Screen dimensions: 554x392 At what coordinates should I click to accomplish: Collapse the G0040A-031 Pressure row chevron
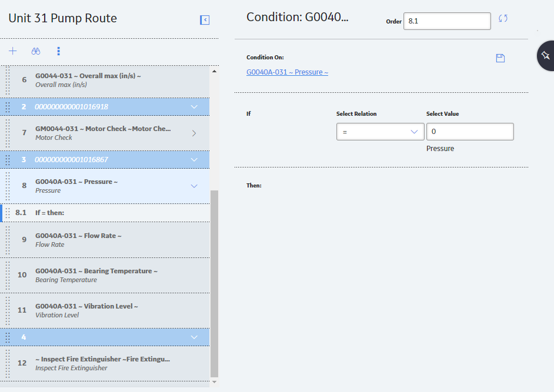point(194,186)
